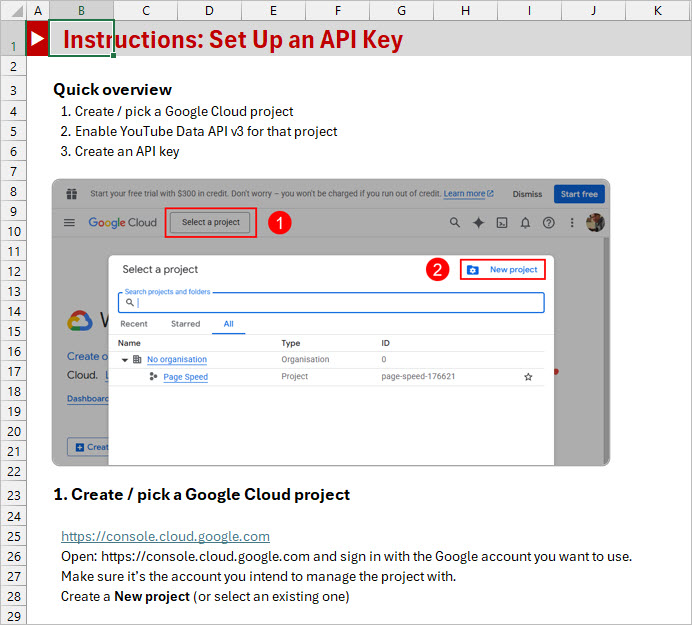This screenshot has height=625, width=692.
Task: Click the Type column header in project list
Action: pos(290,343)
